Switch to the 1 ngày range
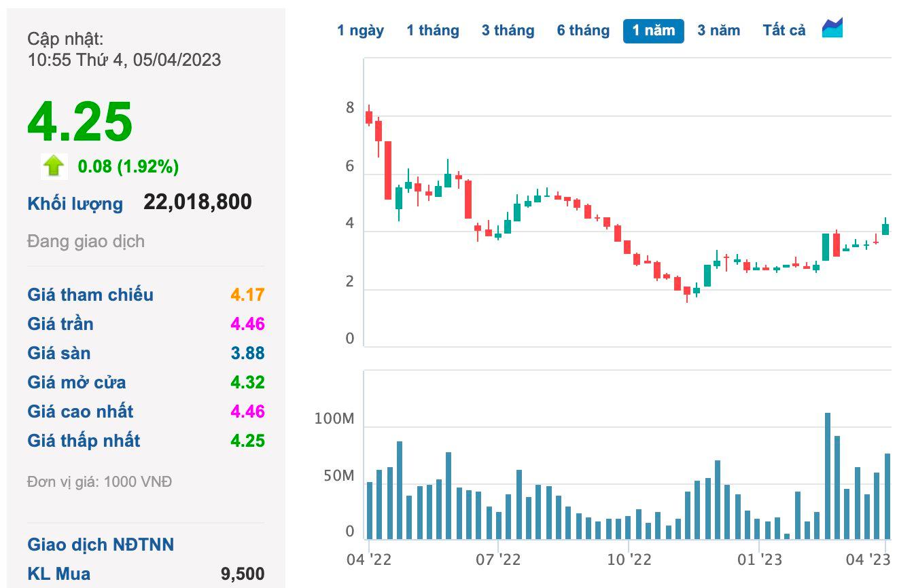This screenshot has width=897, height=588. (360, 31)
